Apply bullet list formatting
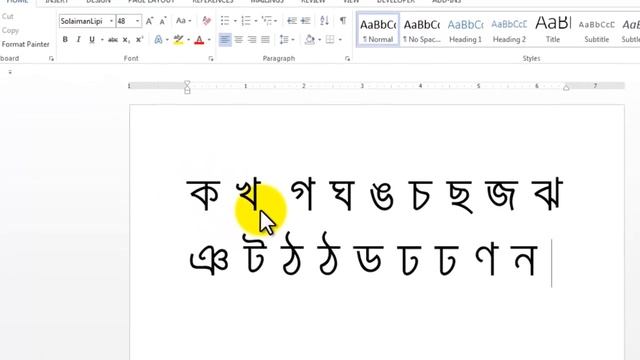This screenshot has height=360, width=640. 225,21
